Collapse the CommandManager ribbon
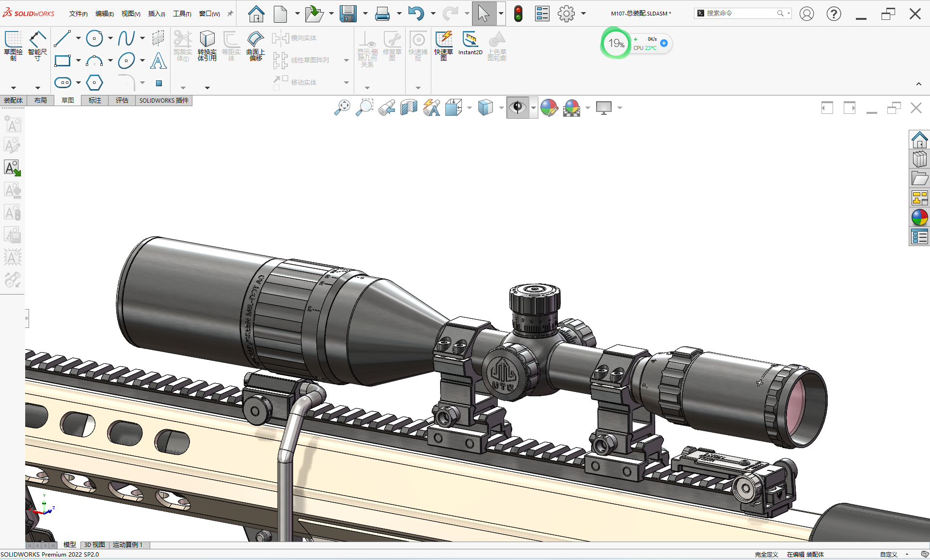This screenshot has width=930, height=560. point(918,84)
